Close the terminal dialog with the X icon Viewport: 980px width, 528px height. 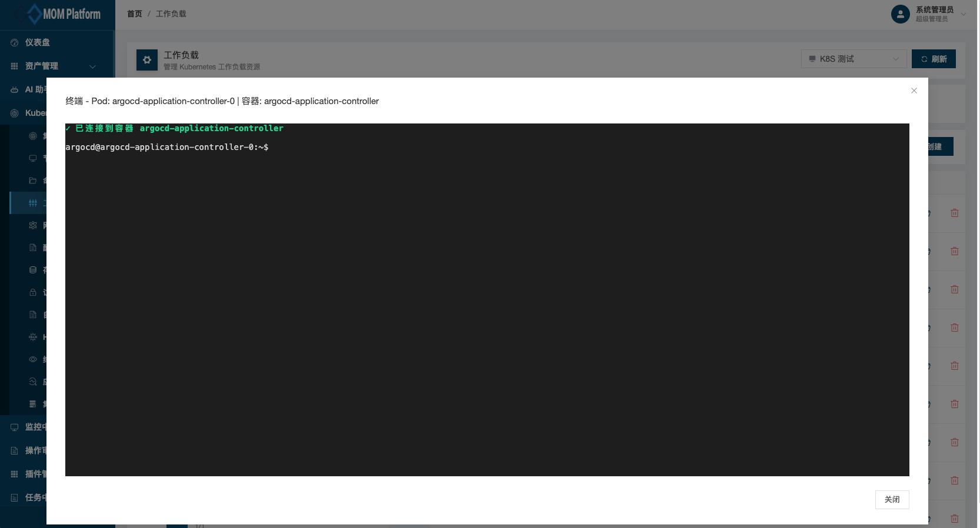point(914,91)
